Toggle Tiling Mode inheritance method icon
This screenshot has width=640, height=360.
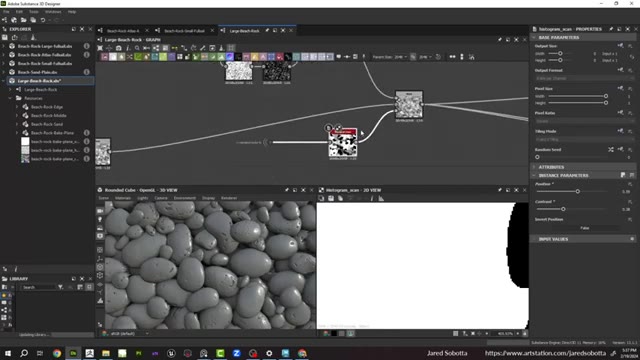pos(620,131)
